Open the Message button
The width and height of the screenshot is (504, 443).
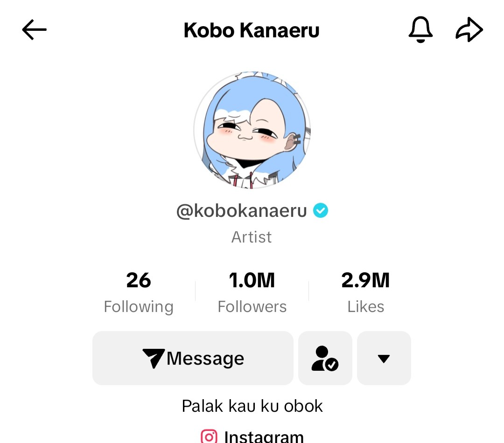[x=193, y=358]
